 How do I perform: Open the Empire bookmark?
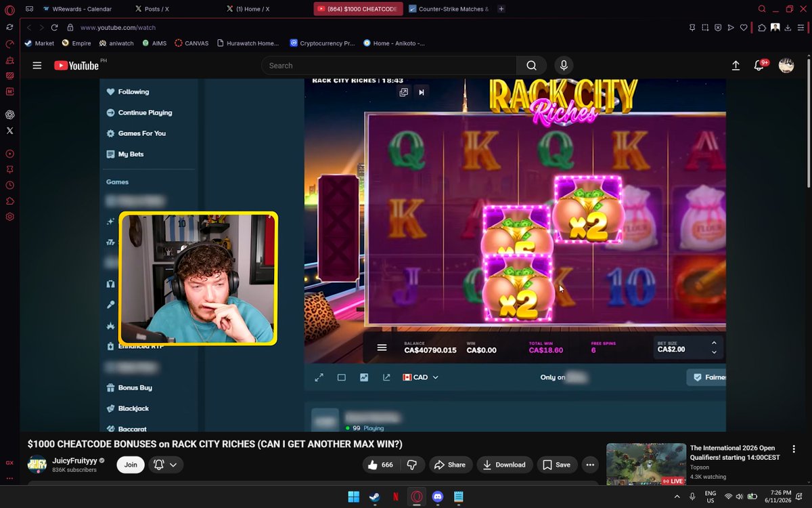pyautogui.click(x=76, y=43)
